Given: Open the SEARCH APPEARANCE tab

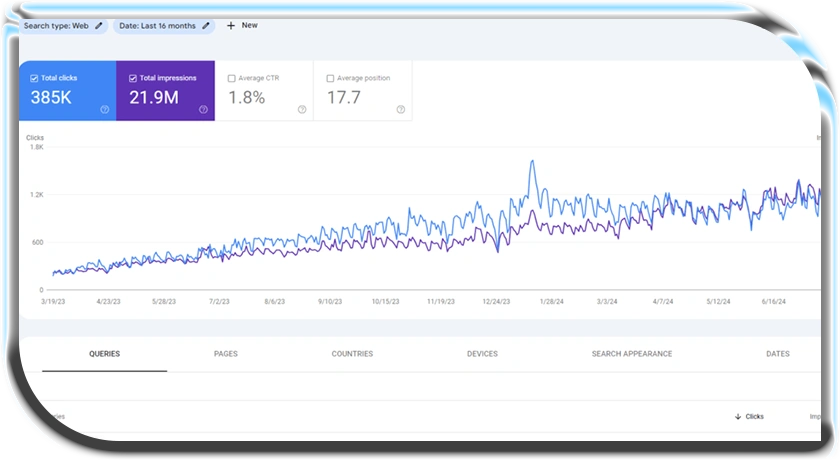Looking at the screenshot, I should (x=631, y=354).
